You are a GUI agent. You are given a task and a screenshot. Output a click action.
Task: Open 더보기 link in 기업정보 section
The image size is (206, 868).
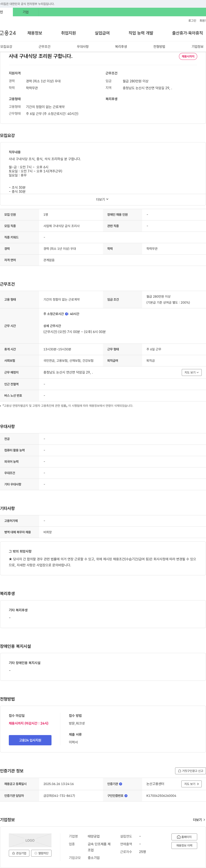pos(199,820)
